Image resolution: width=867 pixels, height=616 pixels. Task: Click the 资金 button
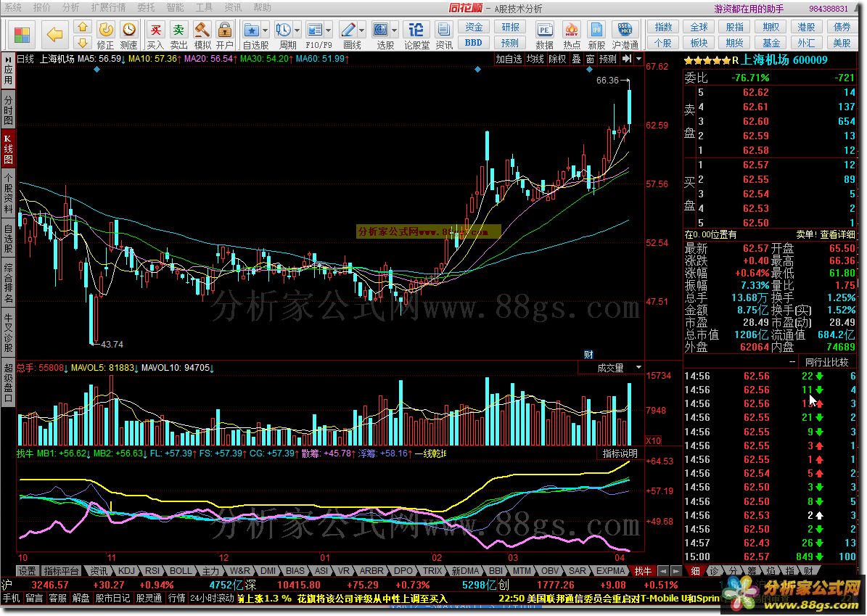473,27
